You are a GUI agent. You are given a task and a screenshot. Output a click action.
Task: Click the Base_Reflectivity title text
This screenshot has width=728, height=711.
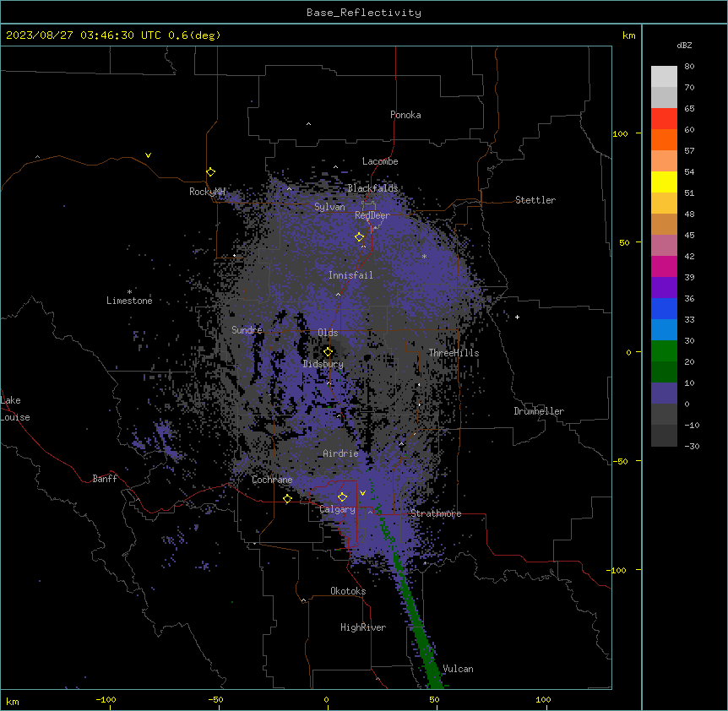click(x=364, y=13)
